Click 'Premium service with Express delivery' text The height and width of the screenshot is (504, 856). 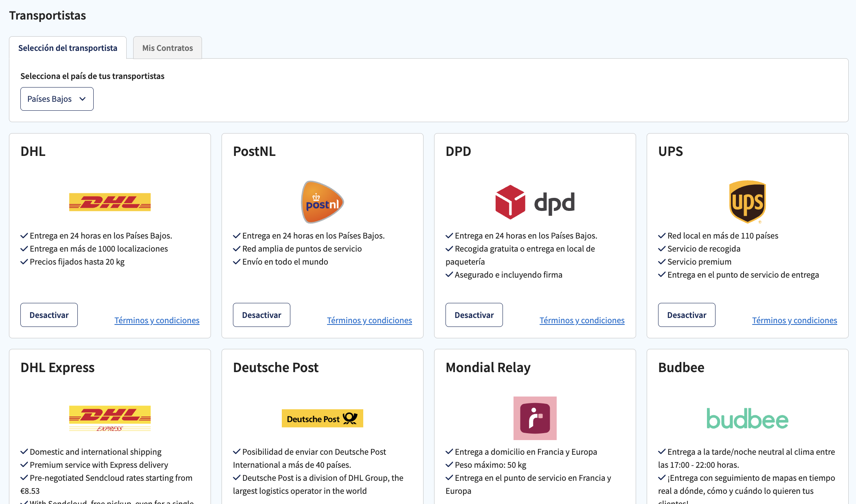(99, 465)
